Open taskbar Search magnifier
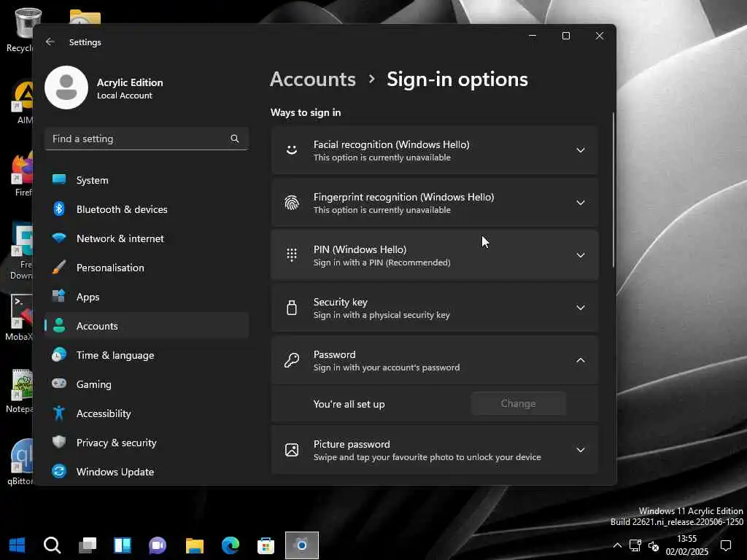 click(53, 545)
